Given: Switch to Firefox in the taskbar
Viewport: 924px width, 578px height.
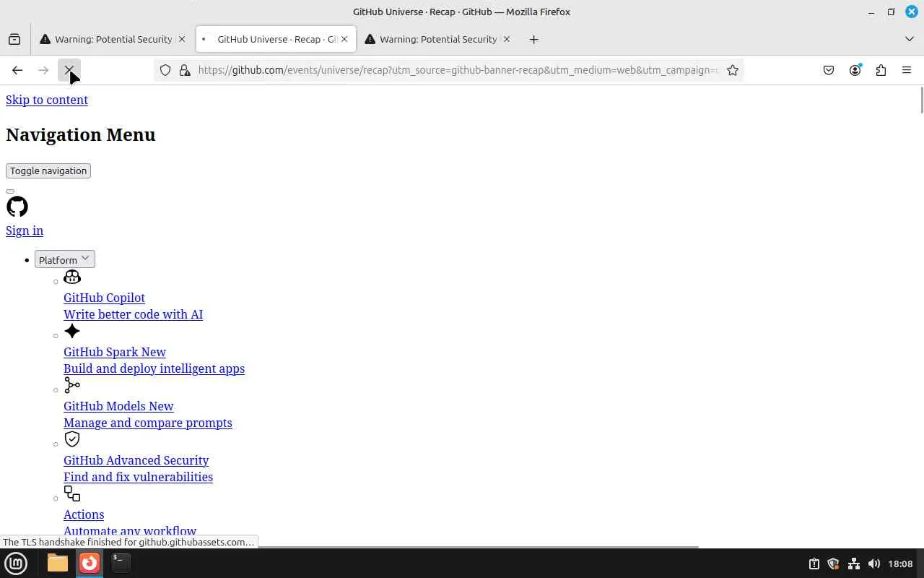Looking at the screenshot, I should [x=90, y=563].
